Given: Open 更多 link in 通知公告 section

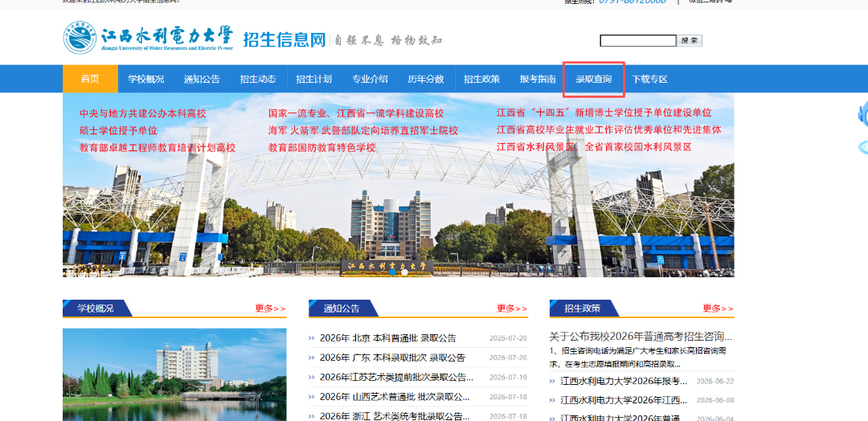Looking at the screenshot, I should 512,309.
